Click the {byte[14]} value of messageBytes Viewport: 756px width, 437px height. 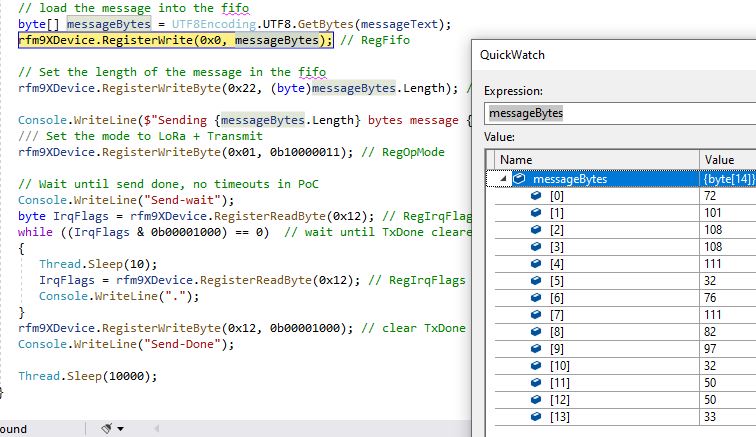coord(728,179)
